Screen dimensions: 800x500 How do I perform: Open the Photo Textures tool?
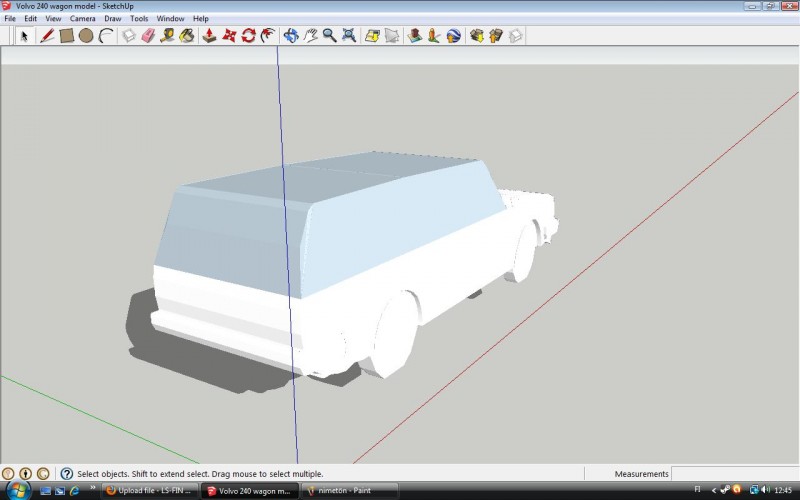coord(434,36)
